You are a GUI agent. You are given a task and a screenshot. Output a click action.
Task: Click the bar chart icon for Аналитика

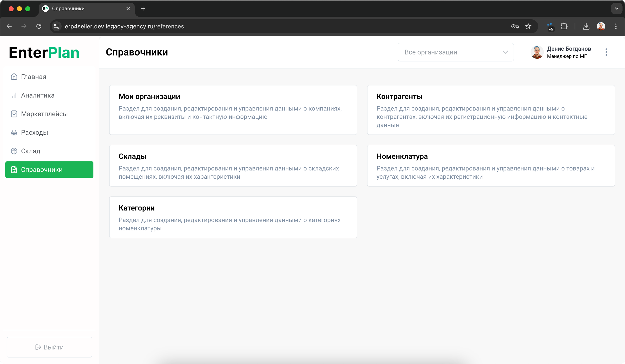(14, 95)
